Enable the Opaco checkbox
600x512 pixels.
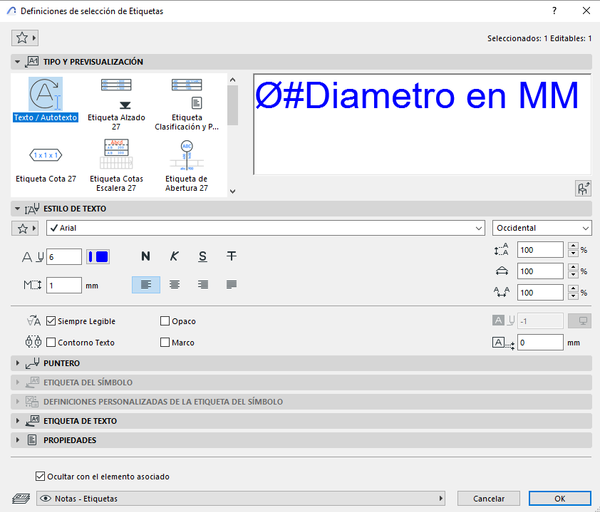[x=165, y=321]
